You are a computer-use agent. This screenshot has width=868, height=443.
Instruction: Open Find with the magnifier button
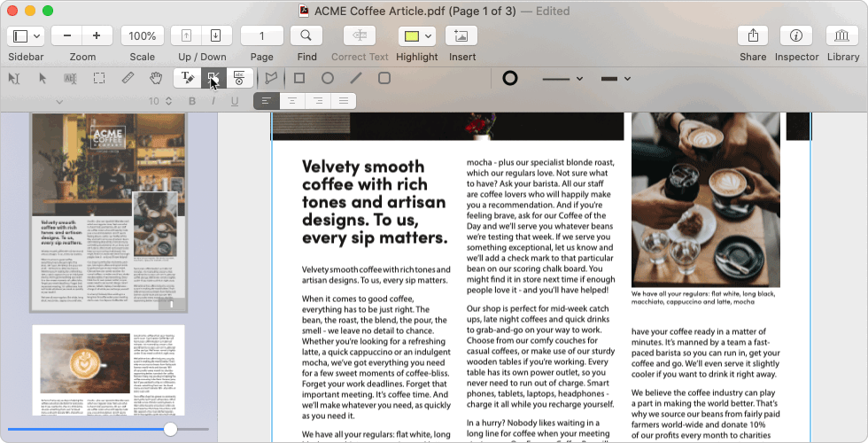click(x=306, y=36)
